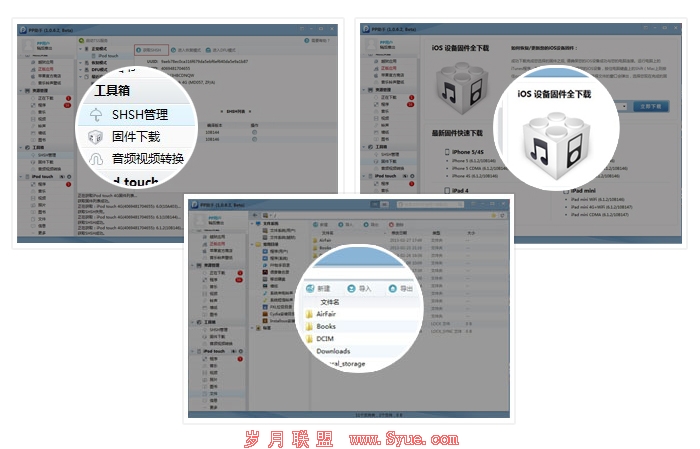This screenshot has width=700, height=449.
Task: Download iPhone 4S (6.1.2/10B146) firmware link
Action: tap(475, 176)
